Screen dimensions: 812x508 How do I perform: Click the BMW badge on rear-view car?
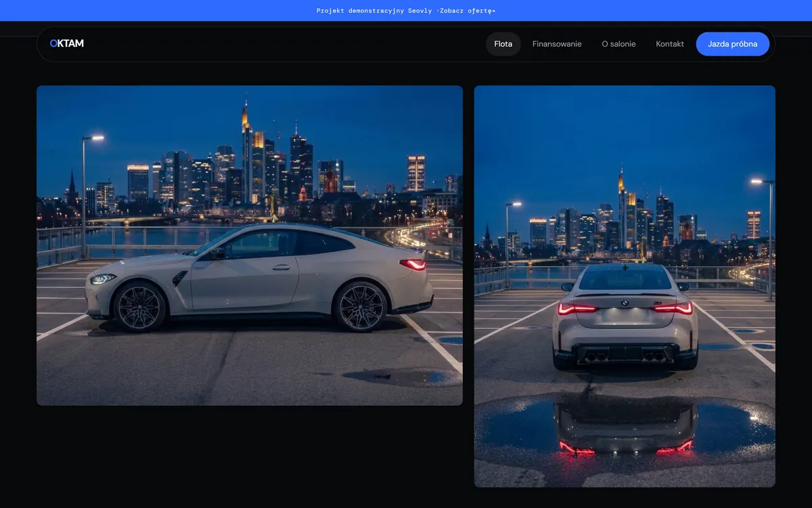pyautogui.click(x=625, y=303)
